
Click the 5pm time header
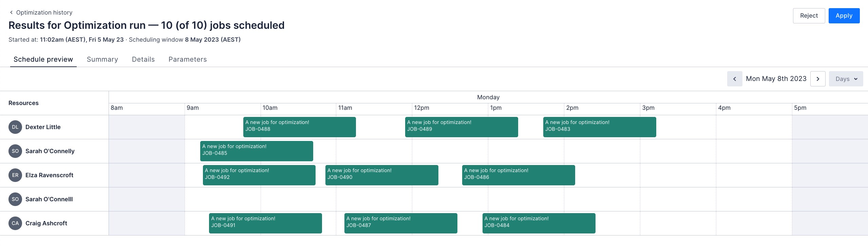pos(800,108)
